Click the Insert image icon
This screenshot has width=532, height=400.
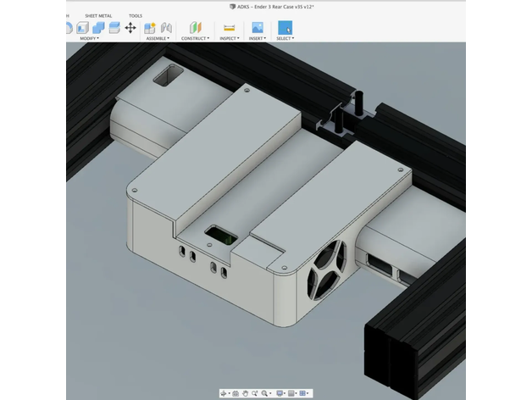pos(258,28)
